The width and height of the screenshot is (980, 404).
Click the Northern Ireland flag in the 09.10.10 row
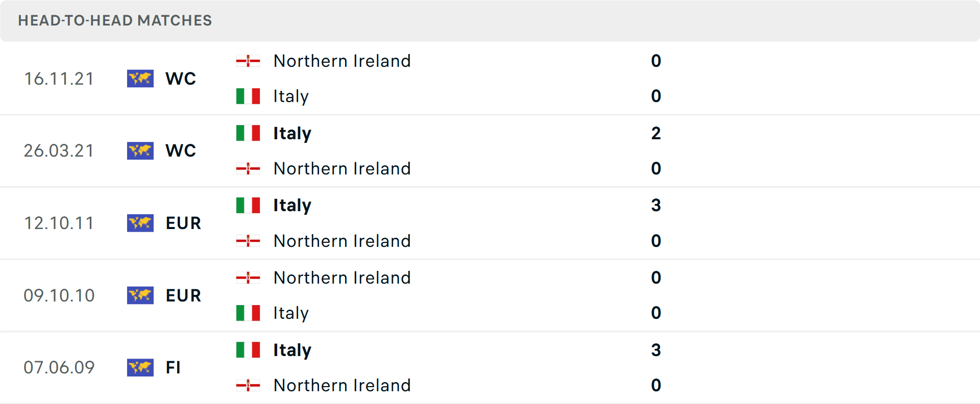click(x=249, y=278)
